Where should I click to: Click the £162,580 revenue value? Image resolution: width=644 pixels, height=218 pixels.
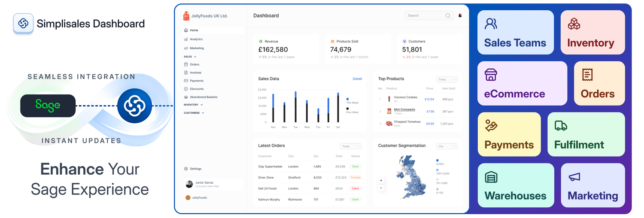273,49
